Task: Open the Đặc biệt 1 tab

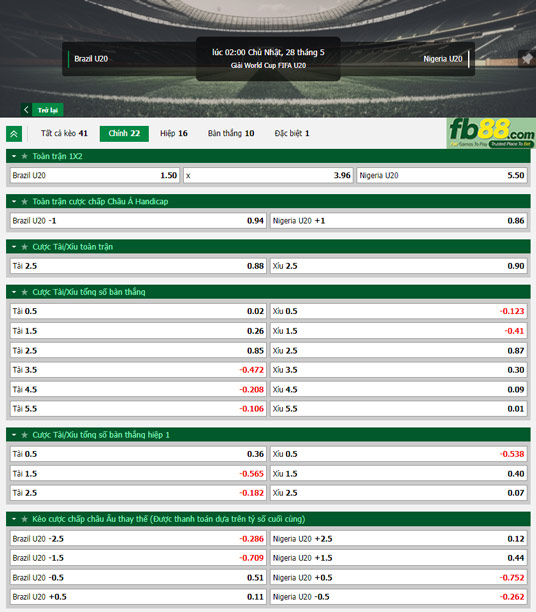Action: point(292,133)
